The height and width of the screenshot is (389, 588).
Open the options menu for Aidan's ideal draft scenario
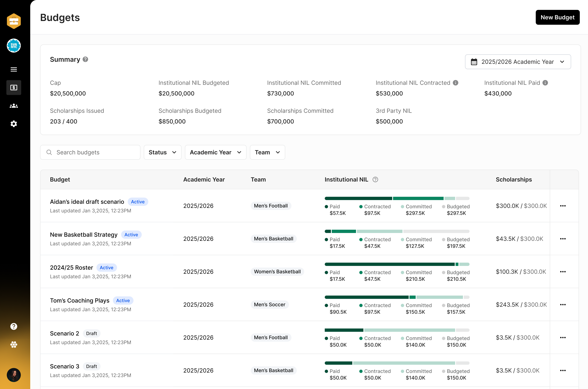click(x=563, y=206)
